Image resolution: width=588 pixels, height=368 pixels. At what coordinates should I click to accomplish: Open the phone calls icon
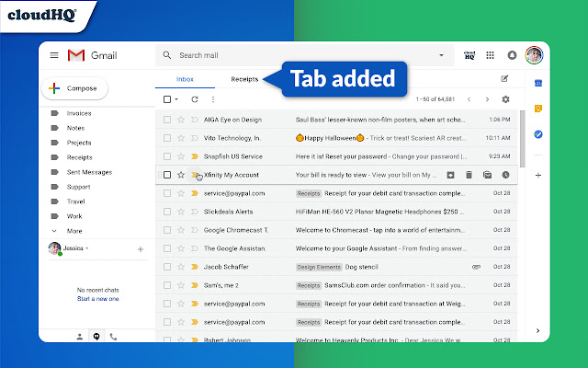click(113, 337)
